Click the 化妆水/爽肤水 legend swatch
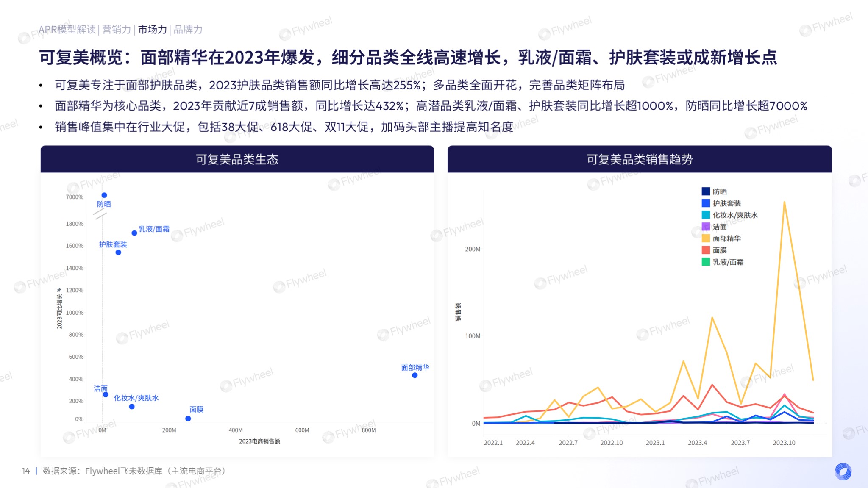 point(706,215)
